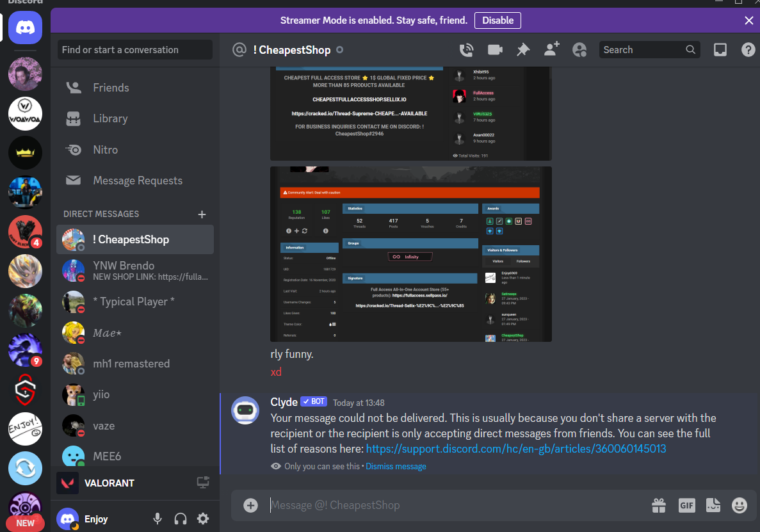Open the Mae conversation
Viewport: 760px width, 532px height.
pos(135,333)
